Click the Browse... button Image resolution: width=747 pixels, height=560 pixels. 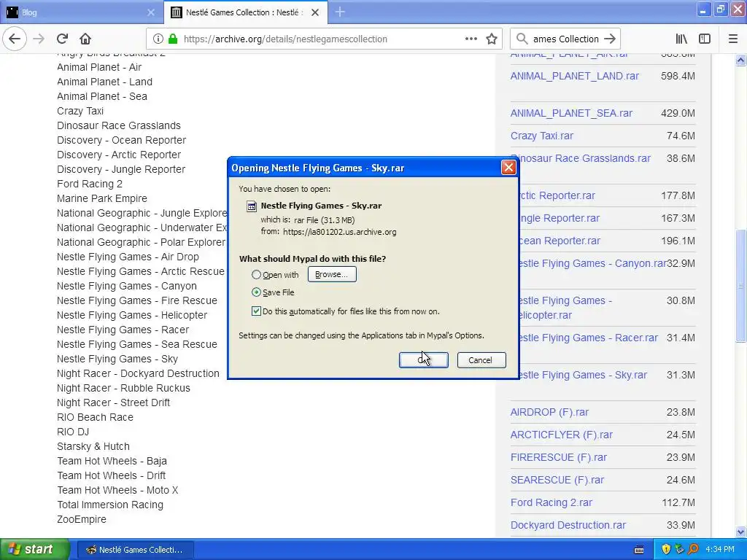332,274
